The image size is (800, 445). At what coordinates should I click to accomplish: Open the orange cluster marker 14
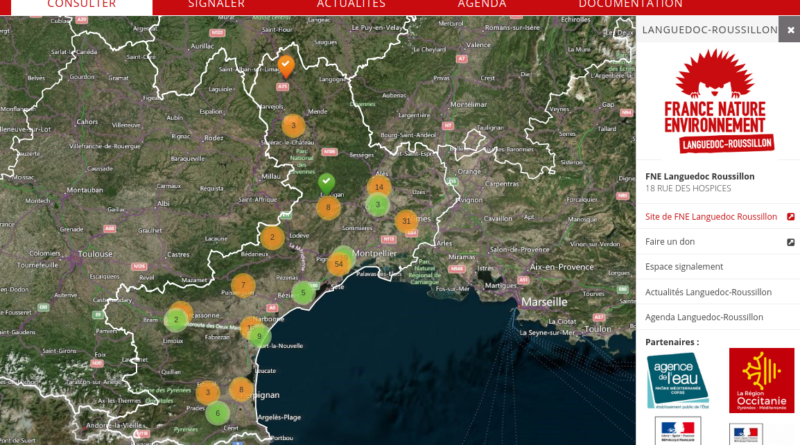[379, 186]
